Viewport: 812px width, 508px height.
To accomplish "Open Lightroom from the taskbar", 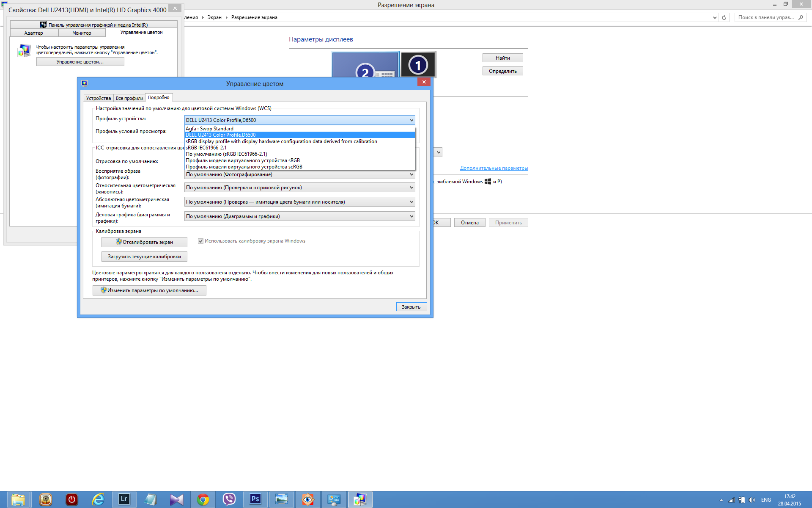I will pyautogui.click(x=124, y=499).
